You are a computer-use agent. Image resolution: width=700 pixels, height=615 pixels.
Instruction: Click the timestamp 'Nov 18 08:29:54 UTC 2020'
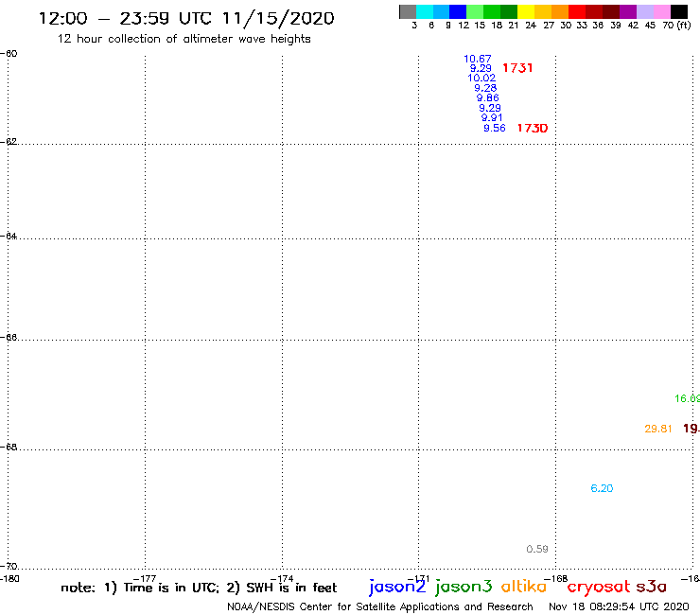coord(619,607)
